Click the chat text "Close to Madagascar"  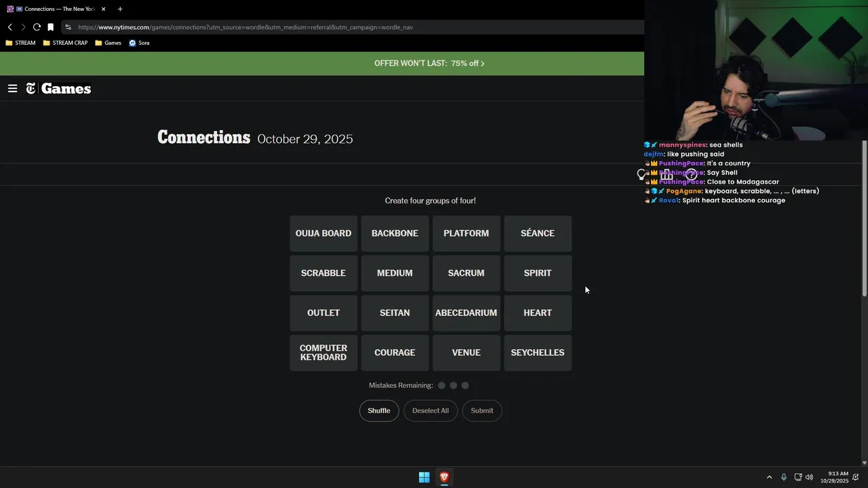(x=743, y=182)
